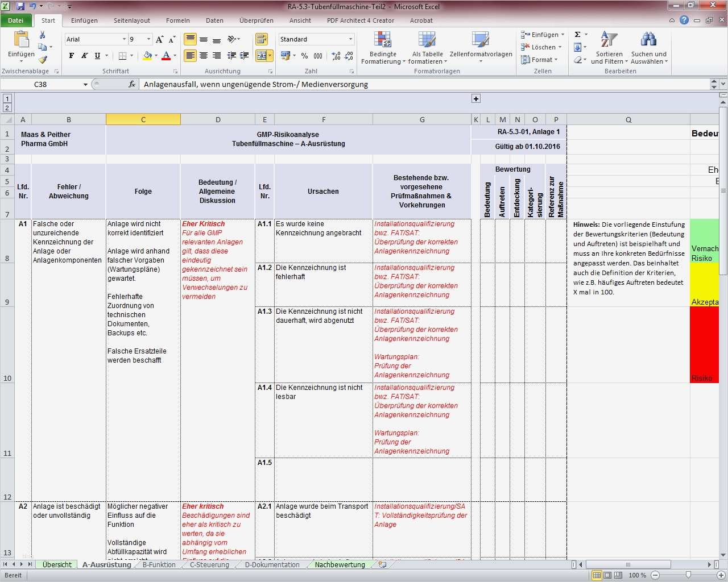Click the Name Box showing C38
Image resolution: width=728 pixels, height=582 pixels.
click(x=41, y=84)
